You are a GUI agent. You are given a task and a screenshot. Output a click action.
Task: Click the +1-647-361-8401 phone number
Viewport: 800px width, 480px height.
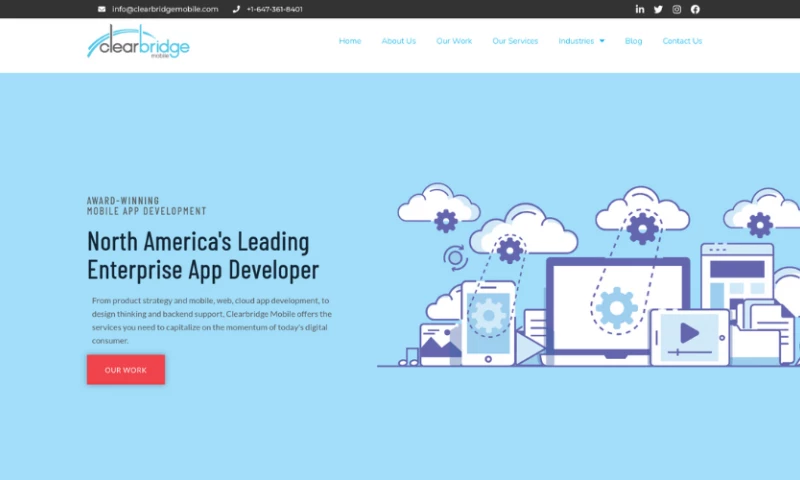274,9
